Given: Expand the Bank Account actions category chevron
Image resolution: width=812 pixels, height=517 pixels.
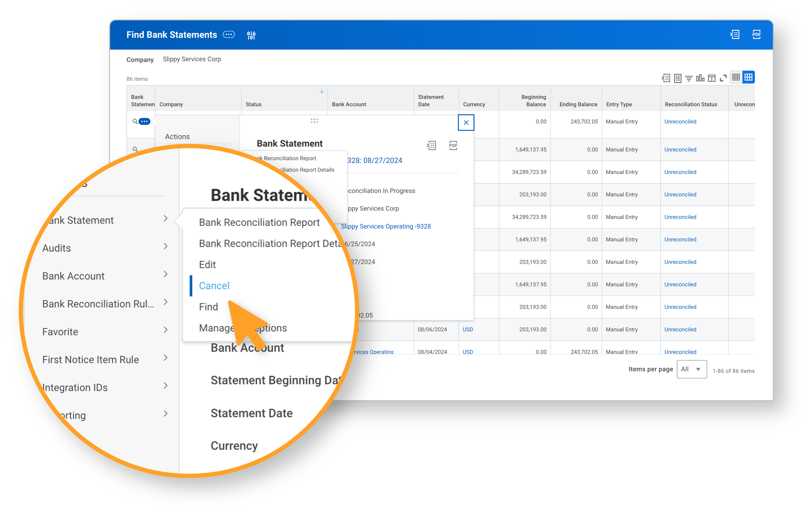Looking at the screenshot, I should click(x=166, y=274).
